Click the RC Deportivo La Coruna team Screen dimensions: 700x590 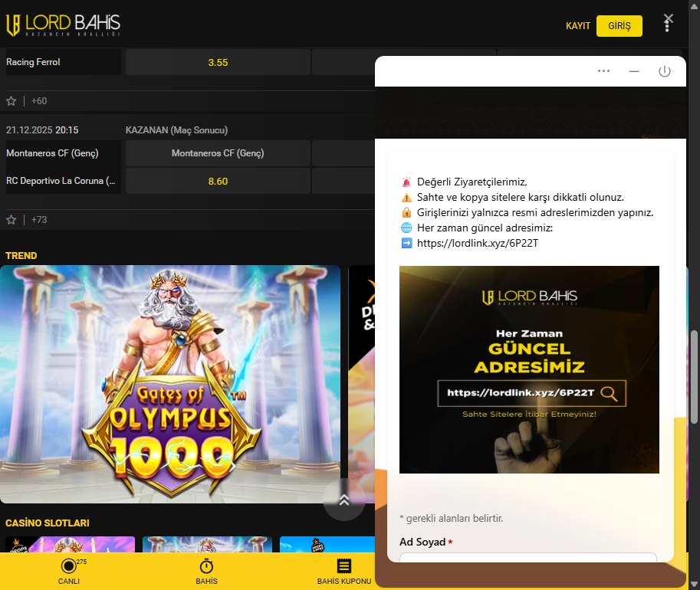coord(61,181)
